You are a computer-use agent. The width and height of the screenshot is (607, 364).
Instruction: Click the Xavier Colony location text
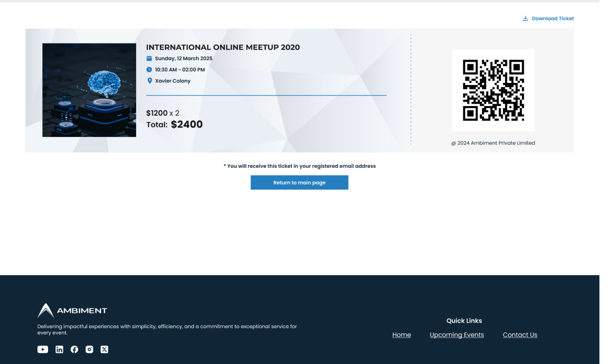coord(172,81)
